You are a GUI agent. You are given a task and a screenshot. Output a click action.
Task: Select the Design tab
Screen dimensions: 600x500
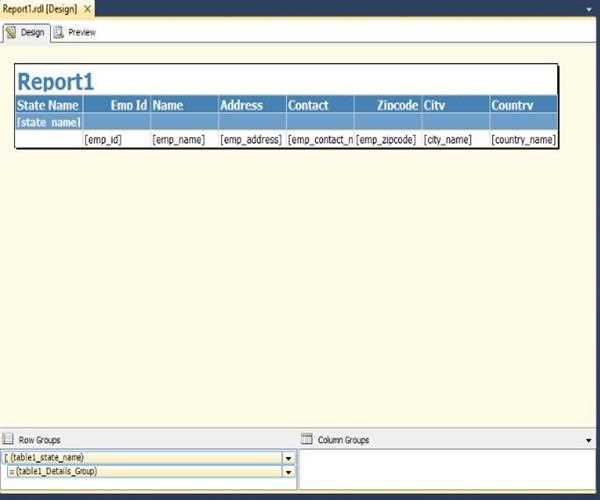(x=26, y=32)
